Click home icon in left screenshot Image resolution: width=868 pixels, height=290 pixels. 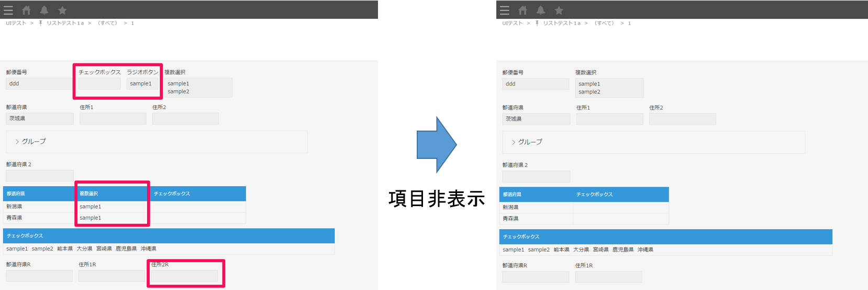tap(26, 10)
